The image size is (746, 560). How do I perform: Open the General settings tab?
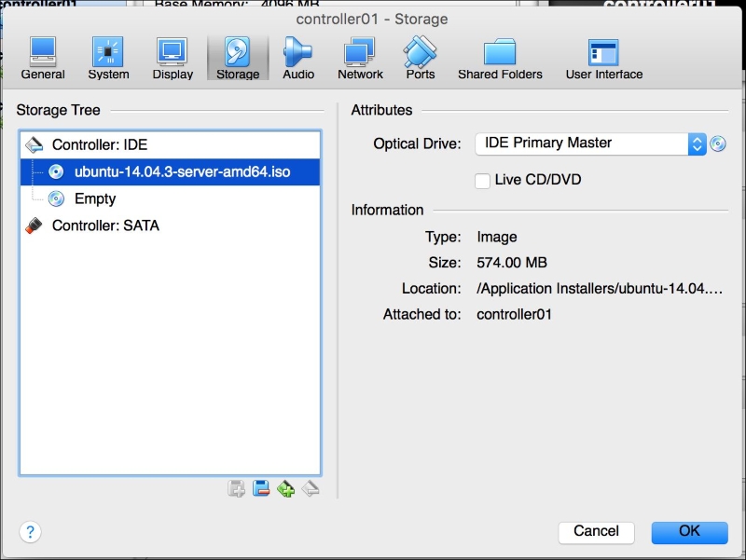43,58
